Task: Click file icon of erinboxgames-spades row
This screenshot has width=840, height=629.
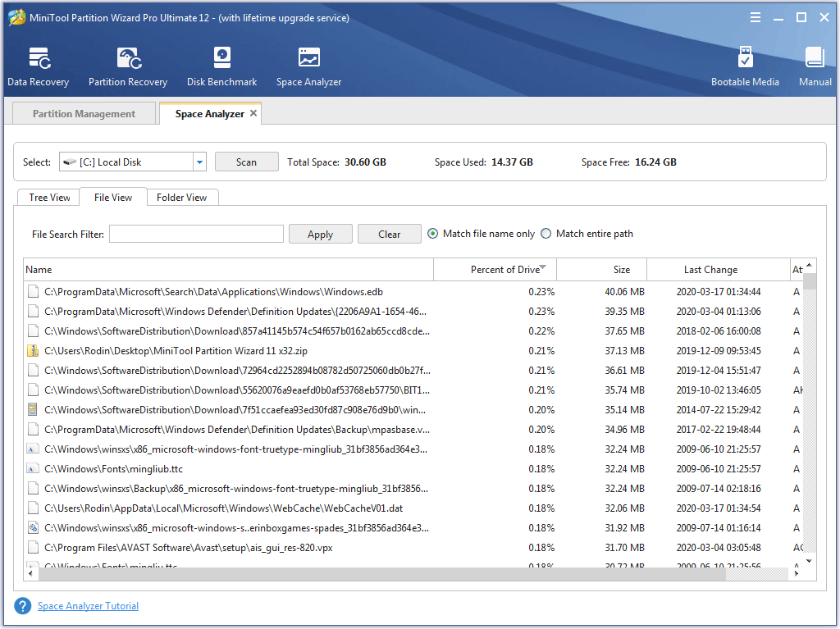Action: coord(33,528)
